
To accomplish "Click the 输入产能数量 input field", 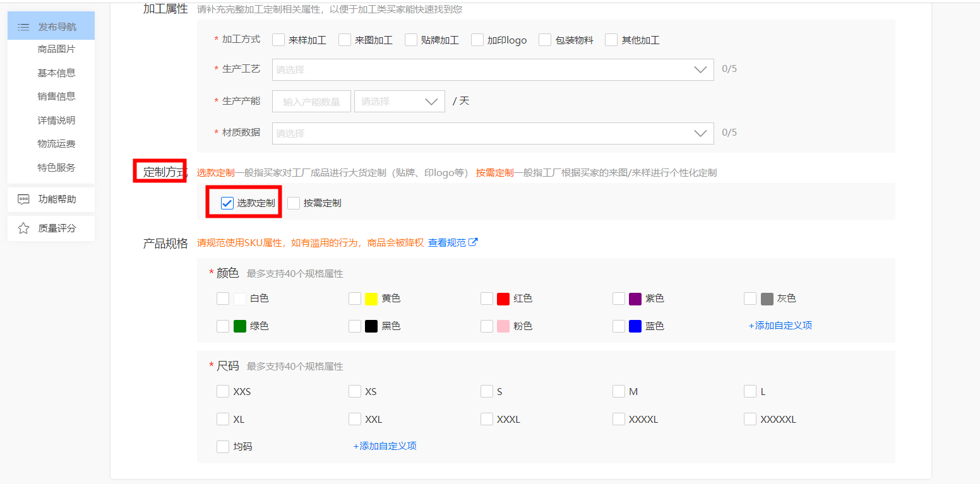I will 311,101.
